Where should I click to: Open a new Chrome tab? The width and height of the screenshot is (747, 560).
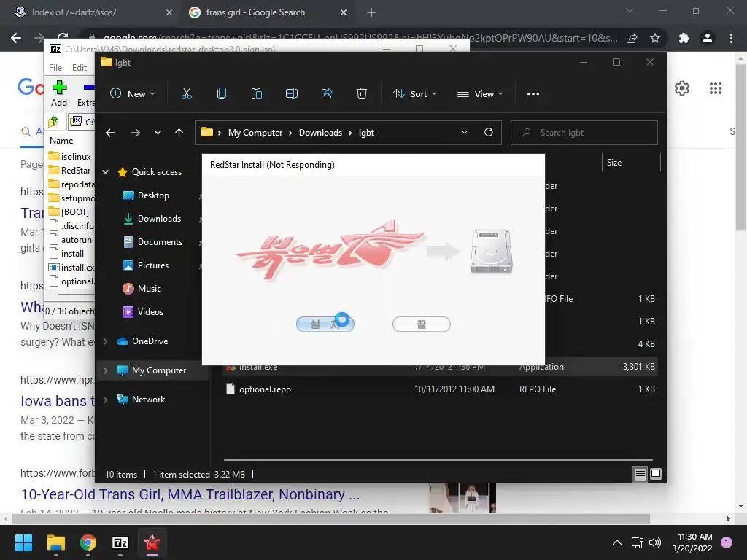pos(371,12)
